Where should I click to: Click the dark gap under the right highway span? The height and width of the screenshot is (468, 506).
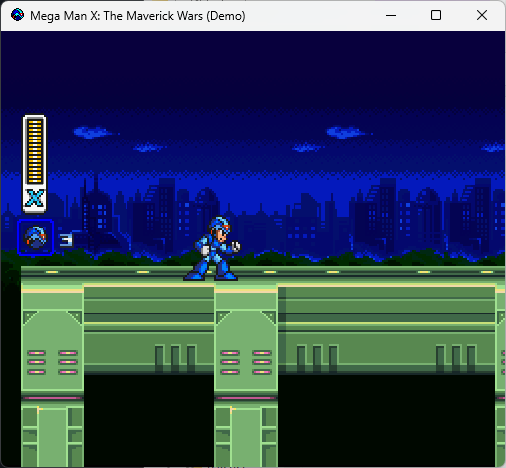[387, 420]
